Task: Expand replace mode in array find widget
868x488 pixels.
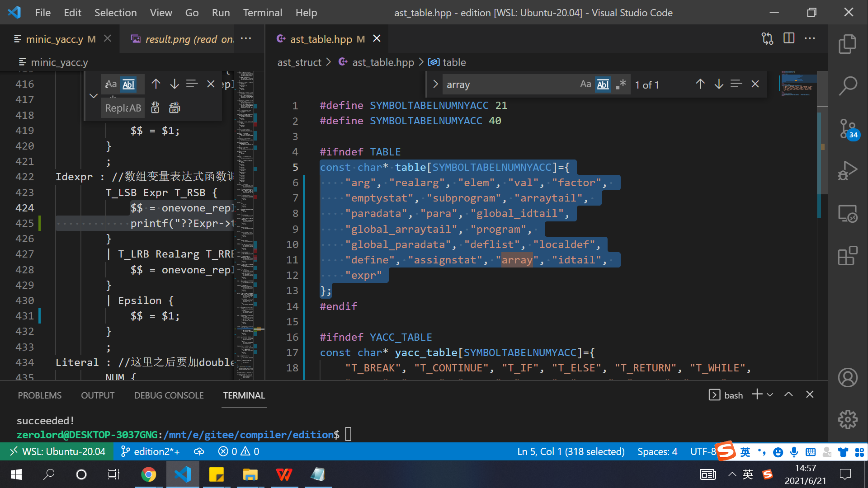Action: pos(435,84)
